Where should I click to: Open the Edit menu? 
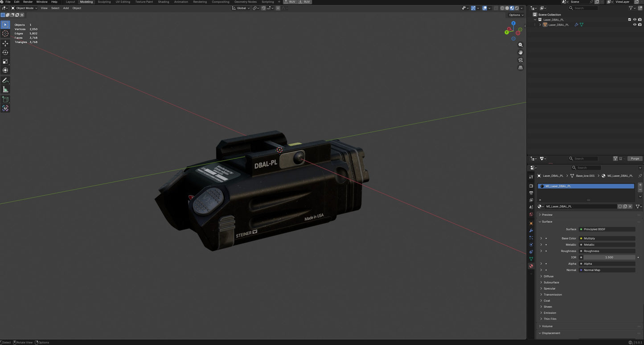coord(16,2)
